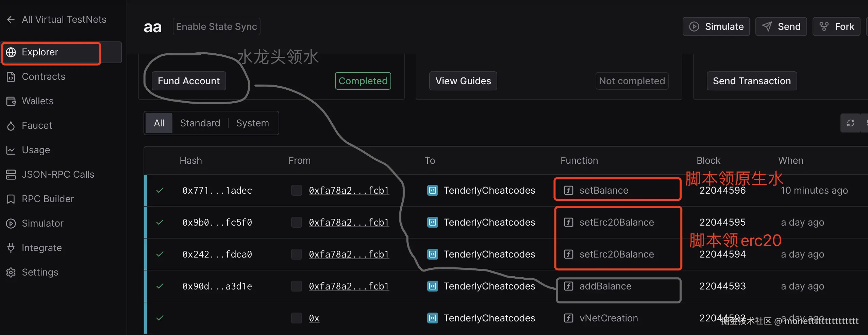Click the globe Explorer icon
The width and height of the screenshot is (868, 335).
pyautogui.click(x=11, y=52)
